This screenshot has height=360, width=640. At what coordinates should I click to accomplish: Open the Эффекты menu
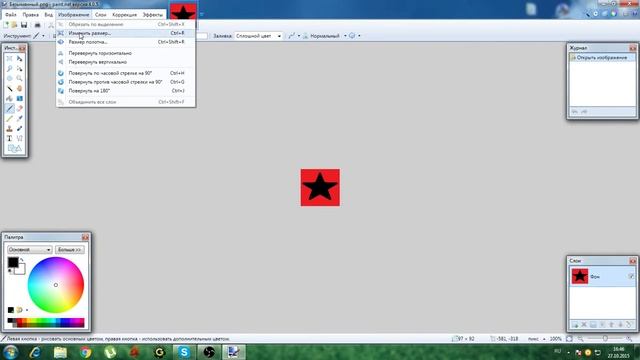153,15
